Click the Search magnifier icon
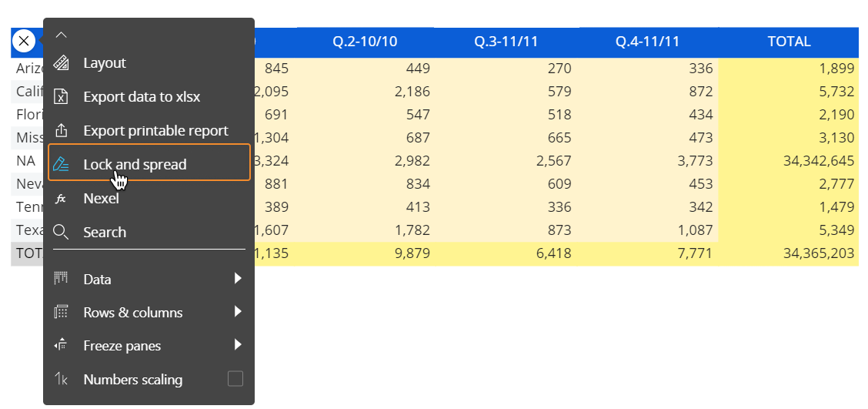The height and width of the screenshot is (409, 868). [x=62, y=233]
